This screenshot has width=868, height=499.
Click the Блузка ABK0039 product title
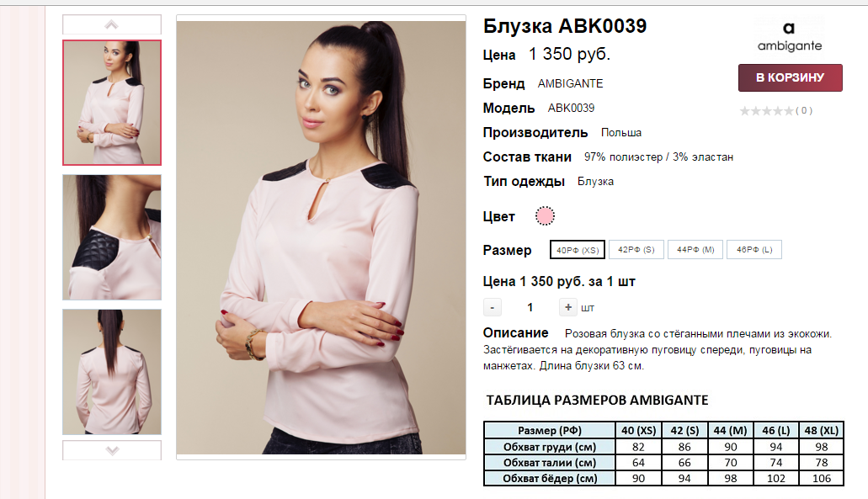click(x=565, y=26)
